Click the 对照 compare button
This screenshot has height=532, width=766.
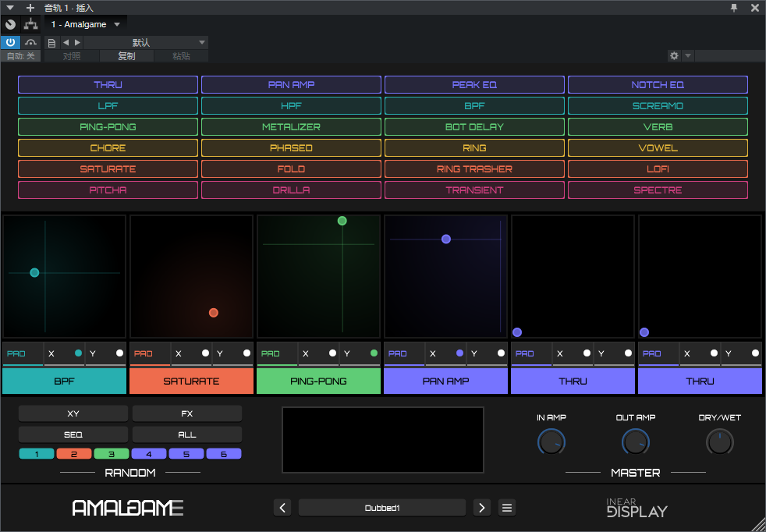pyautogui.click(x=72, y=56)
